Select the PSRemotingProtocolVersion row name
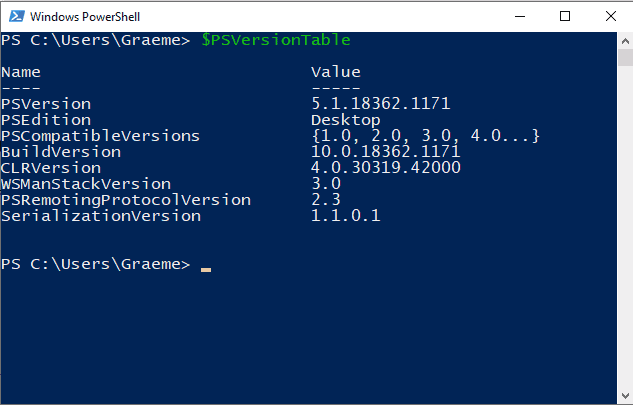Viewport: 633px width, 405px height. click(126, 200)
